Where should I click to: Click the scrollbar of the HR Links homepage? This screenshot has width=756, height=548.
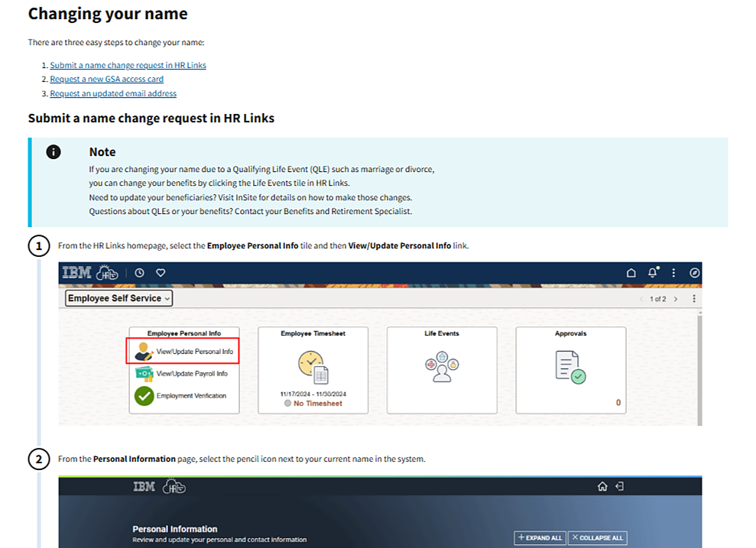coord(699,368)
